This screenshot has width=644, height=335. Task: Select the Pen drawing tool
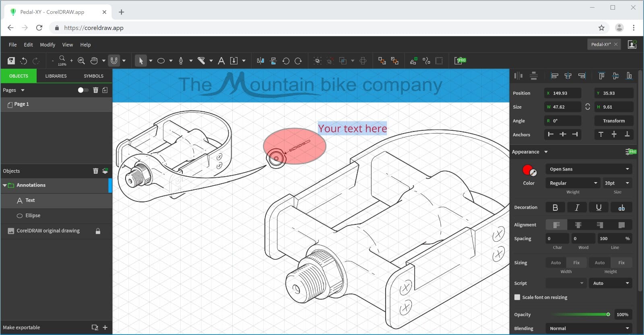tap(181, 61)
